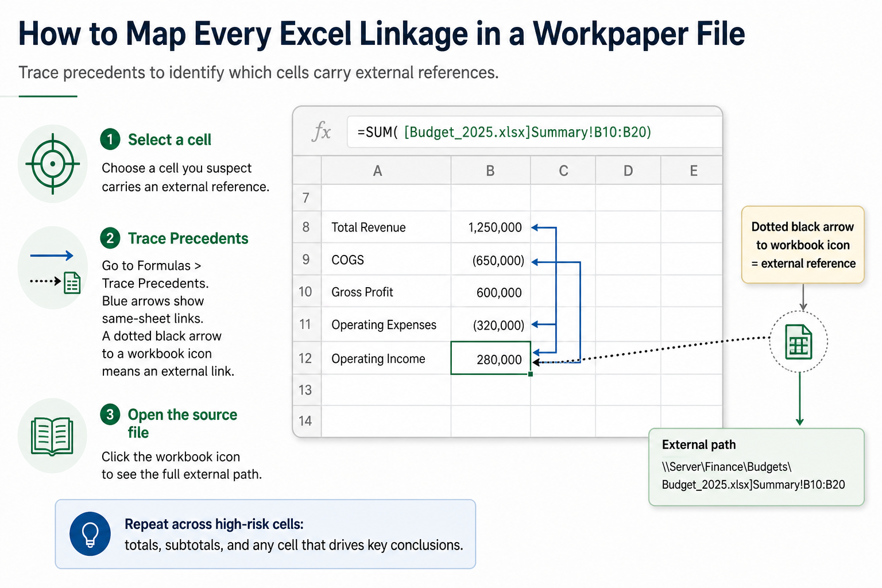Select the cell with value 1,250,000
This screenshot has height=588, width=882.
[490, 227]
